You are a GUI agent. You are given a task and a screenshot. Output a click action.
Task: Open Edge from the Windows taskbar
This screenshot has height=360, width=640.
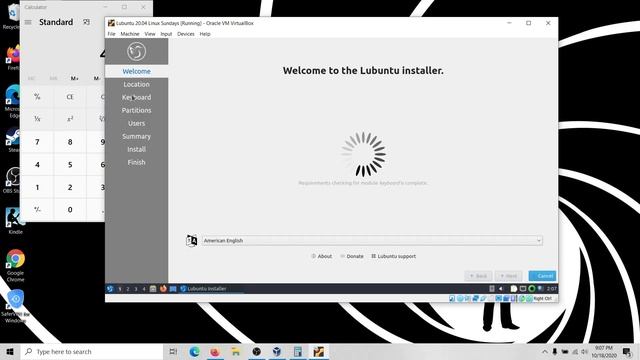coord(194,351)
